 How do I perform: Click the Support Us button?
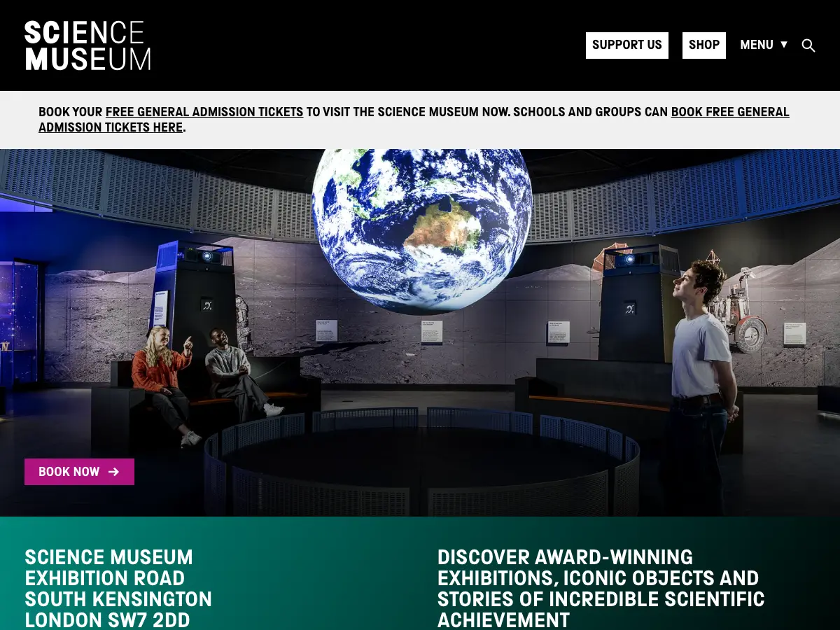[x=627, y=45]
